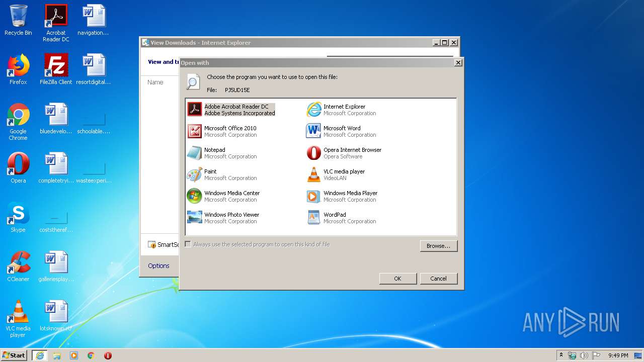The width and height of the screenshot is (644, 362).
Task: Click the SmartScreen icon in View Downloads
Action: click(x=152, y=244)
